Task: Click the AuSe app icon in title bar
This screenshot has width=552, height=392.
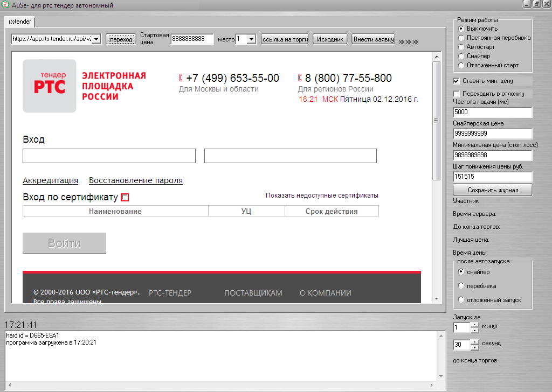Action: (5, 5)
